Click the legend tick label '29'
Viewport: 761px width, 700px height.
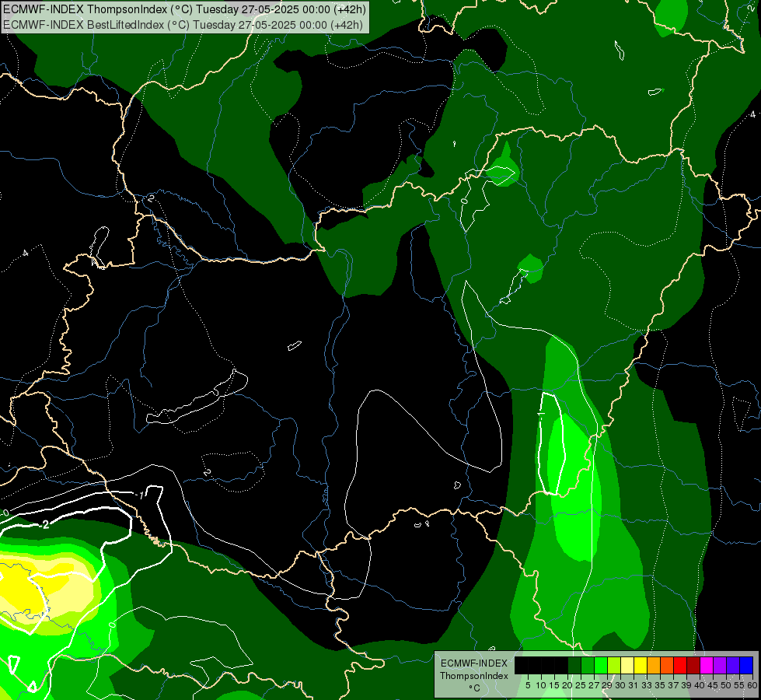606,685
